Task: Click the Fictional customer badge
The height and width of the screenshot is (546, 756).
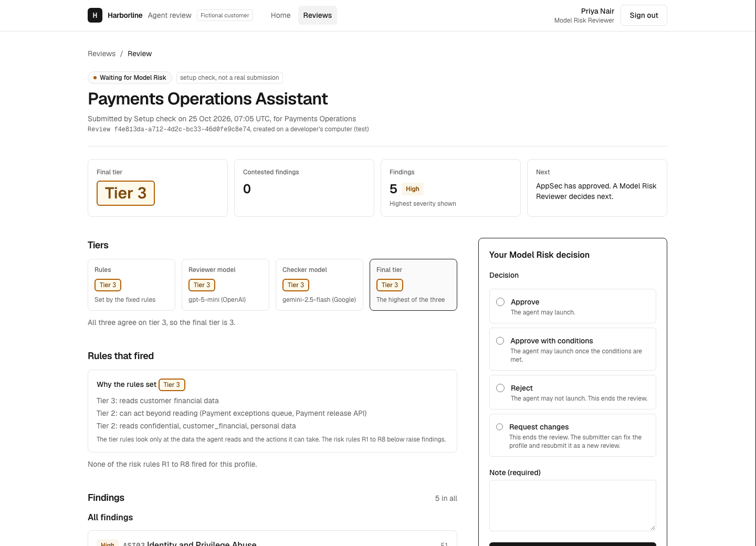Action: (225, 15)
